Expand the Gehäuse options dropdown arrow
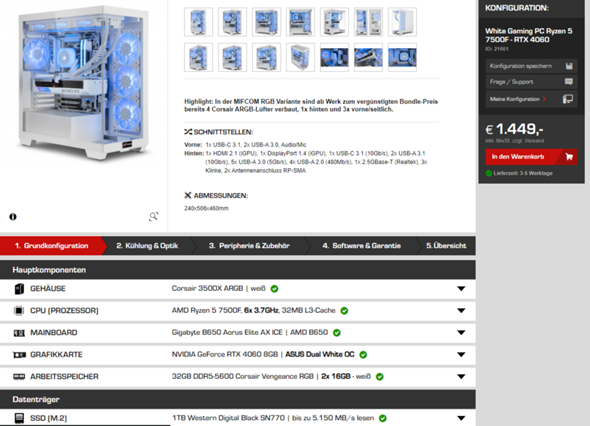Viewport: 590px width, 426px height. [x=461, y=289]
